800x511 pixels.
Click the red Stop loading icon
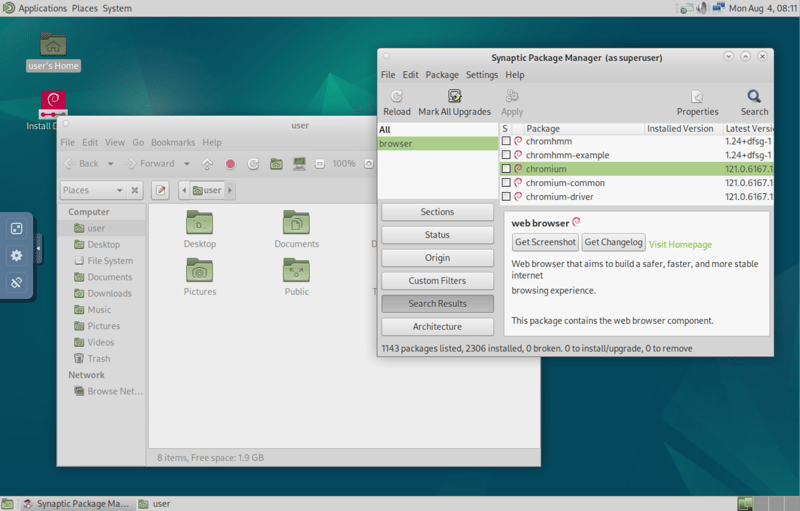click(230, 164)
